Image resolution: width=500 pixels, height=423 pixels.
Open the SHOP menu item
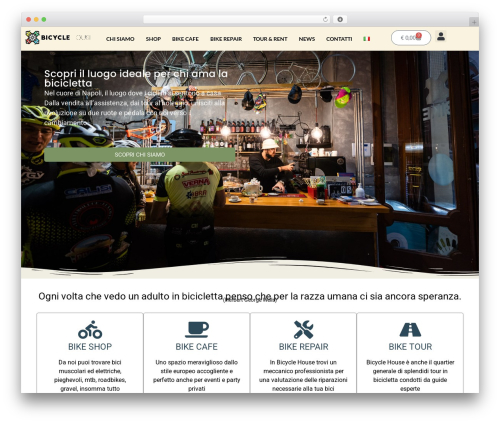coord(153,39)
